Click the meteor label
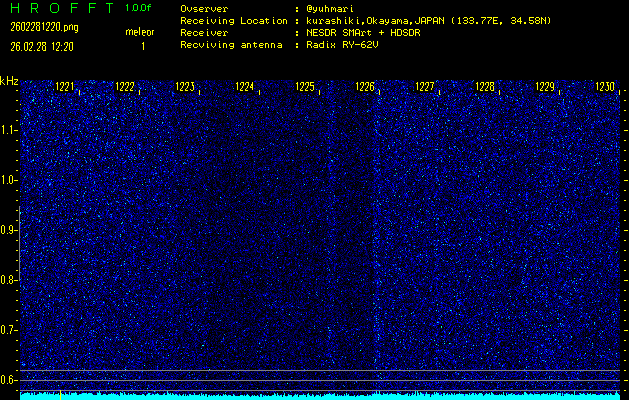The height and width of the screenshot is (400, 629). click(x=140, y=32)
